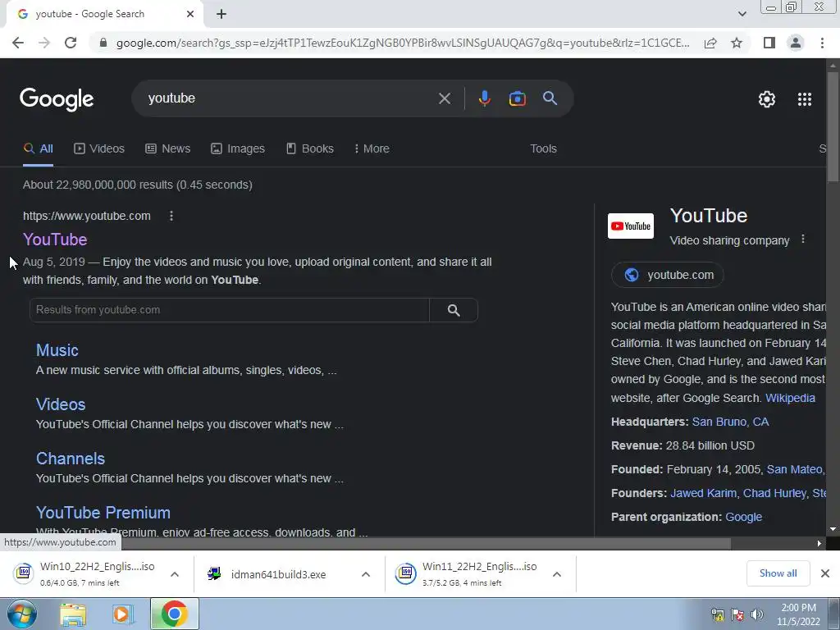Click the Results from youtube.com search field
This screenshot has width=840, height=630.
point(230,310)
